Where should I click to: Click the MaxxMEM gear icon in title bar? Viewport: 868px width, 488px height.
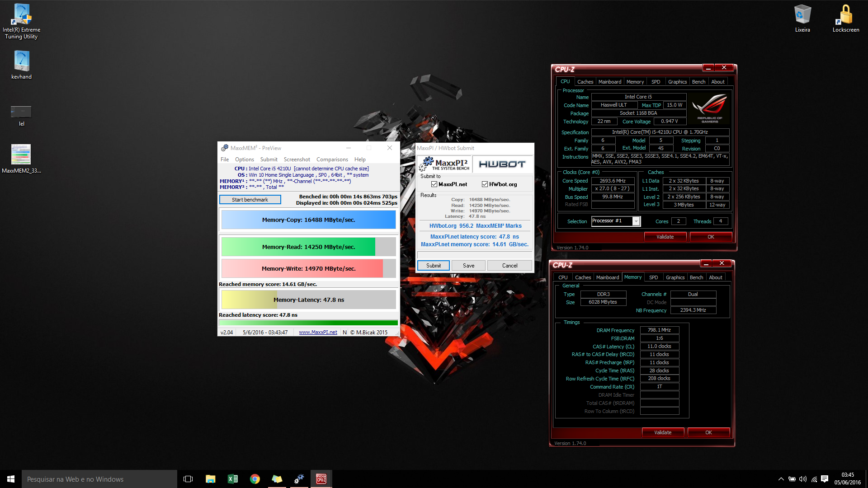[225, 148]
